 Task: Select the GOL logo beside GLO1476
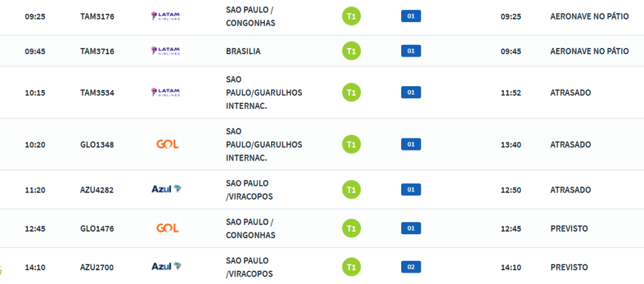(167, 228)
